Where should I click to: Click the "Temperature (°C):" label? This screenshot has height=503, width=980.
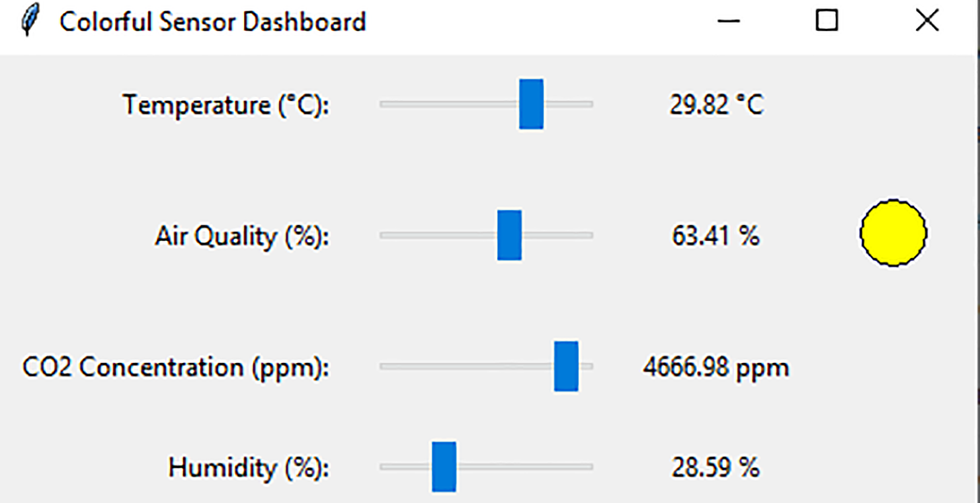point(226,105)
